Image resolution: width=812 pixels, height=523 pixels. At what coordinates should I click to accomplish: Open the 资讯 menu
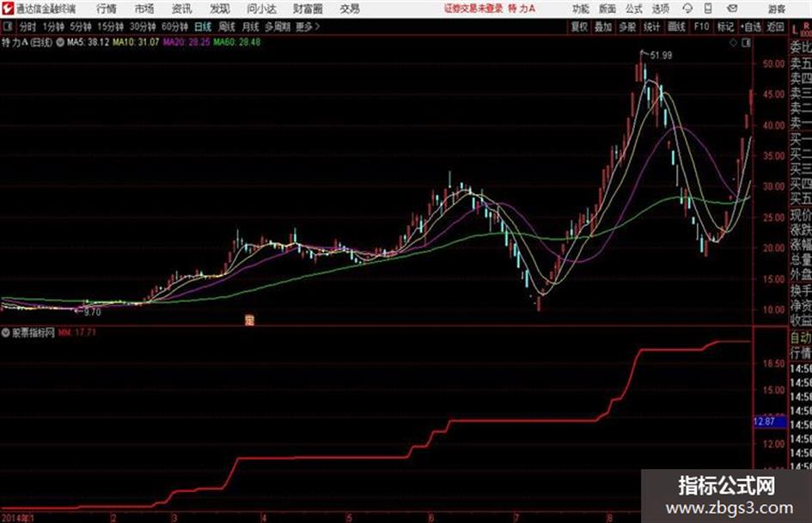tap(182, 9)
